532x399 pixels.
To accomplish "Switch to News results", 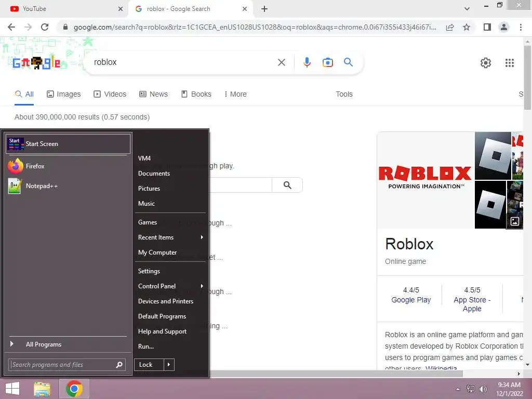I will click(154, 94).
